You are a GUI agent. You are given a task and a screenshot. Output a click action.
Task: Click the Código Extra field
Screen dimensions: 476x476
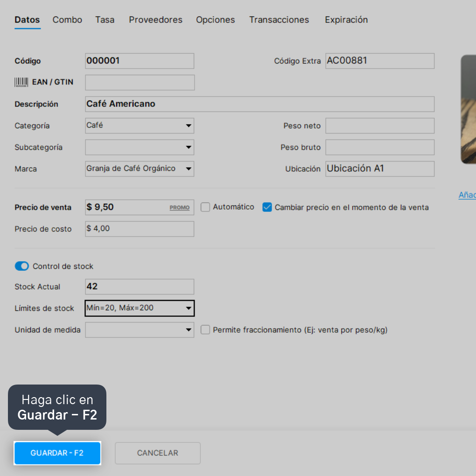click(380, 61)
